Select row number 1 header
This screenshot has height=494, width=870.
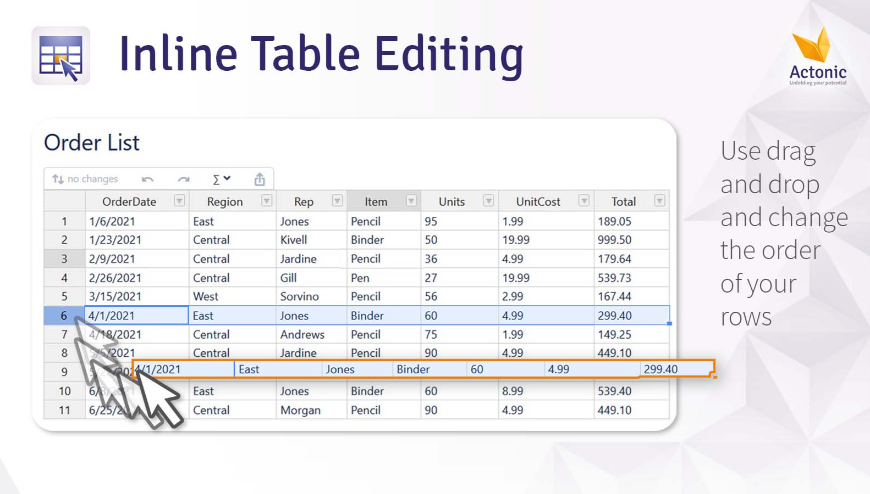click(64, 221)
